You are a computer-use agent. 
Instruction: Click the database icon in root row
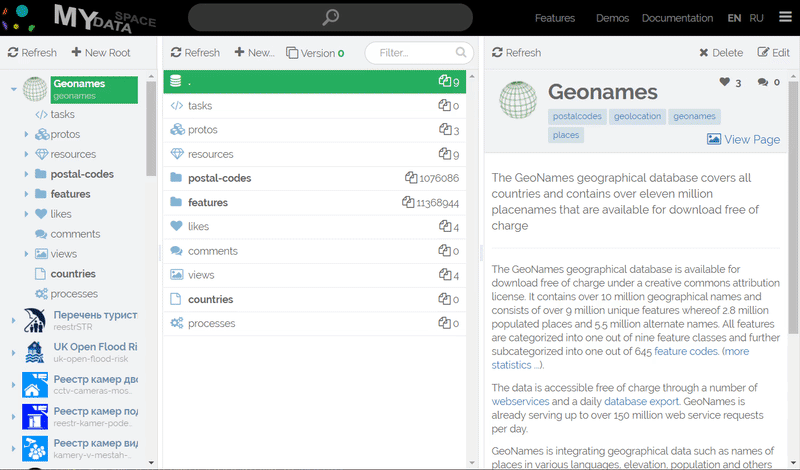coord(176,81)
